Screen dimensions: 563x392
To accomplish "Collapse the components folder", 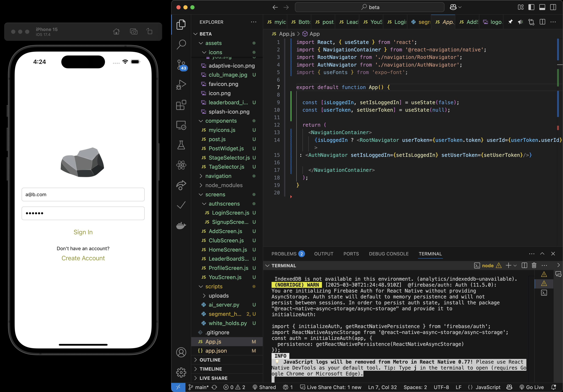I will point(221,121).
